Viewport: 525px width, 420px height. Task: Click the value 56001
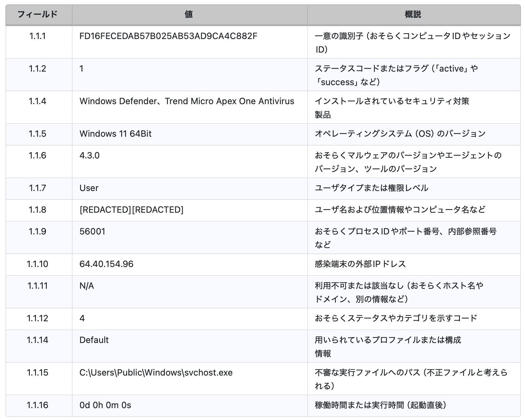pos(92,231)
